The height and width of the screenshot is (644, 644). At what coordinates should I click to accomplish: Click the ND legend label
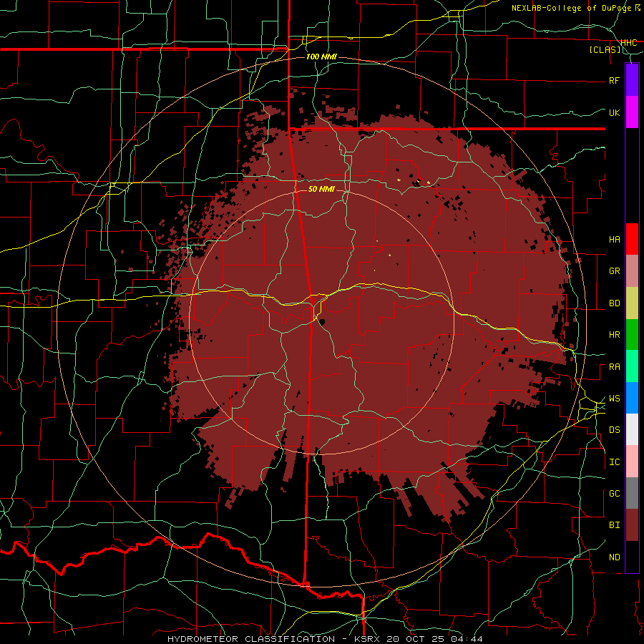614,557
